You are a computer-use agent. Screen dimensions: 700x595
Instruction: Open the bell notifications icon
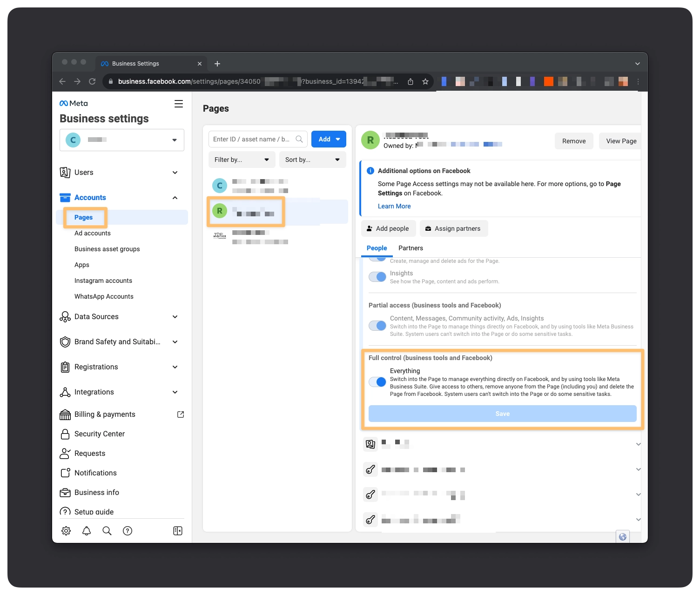[87, 531]
